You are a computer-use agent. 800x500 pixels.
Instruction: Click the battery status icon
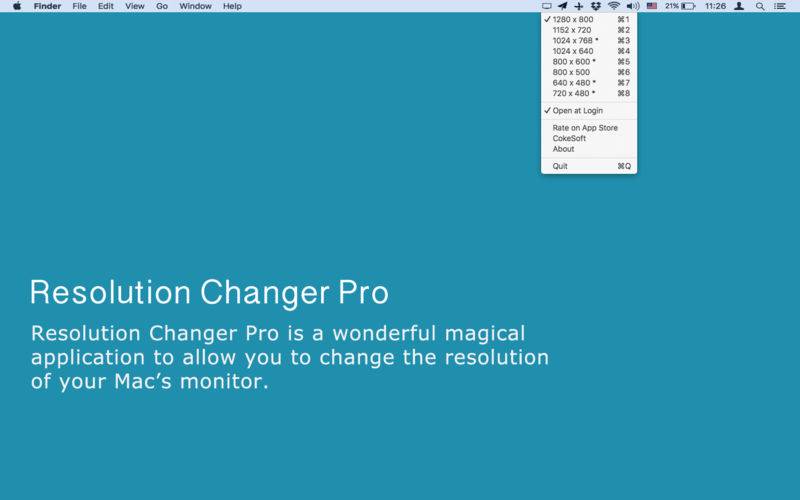point(688,6)
